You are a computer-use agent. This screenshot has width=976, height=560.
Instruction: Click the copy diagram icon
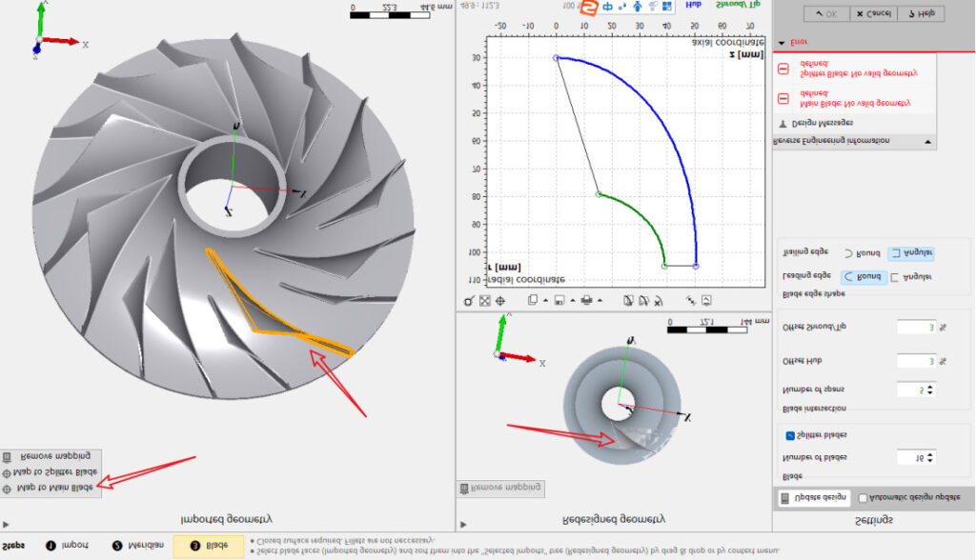click(x=533, y=300)
